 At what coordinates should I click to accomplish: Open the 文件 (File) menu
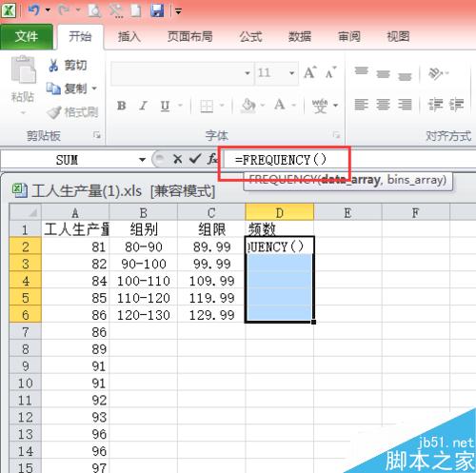[x=27, y=36]
